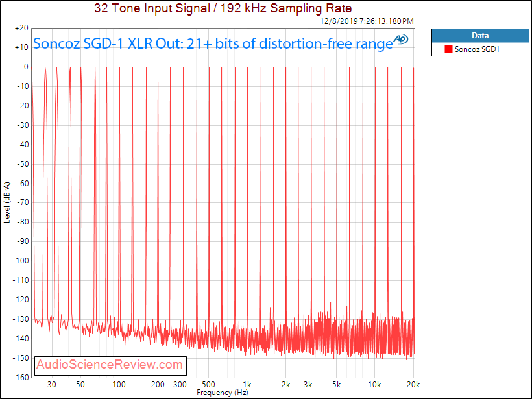The height and width of the screenshot is (399, 532).
Task: Select the -20 level axis tick label
Action: tap(23, 106)
